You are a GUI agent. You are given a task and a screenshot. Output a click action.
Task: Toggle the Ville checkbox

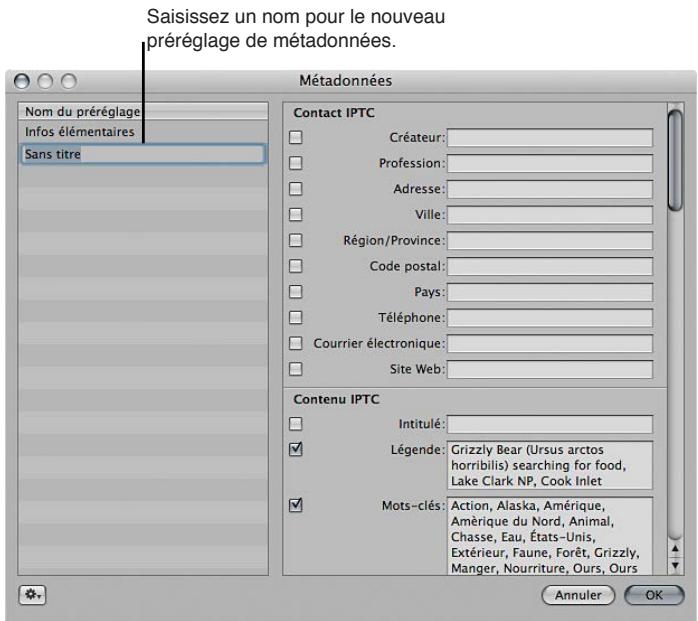coord(296,215)
